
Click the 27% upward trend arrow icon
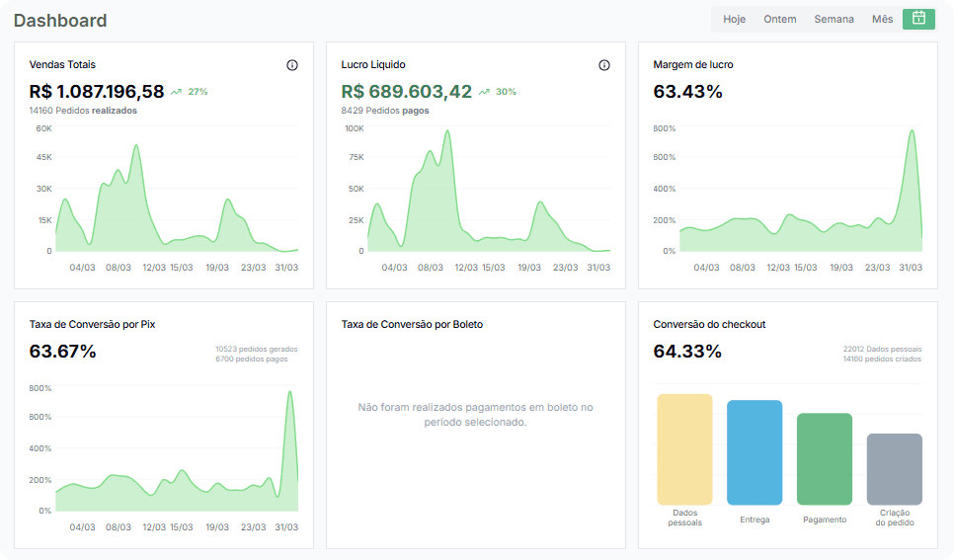(x=176, y=92)
